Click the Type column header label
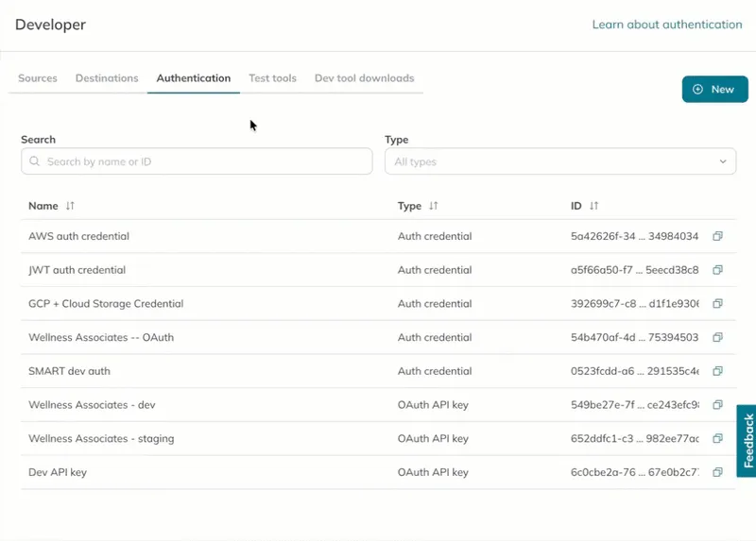The image size is (756, 541). click(x=409, y=206)
